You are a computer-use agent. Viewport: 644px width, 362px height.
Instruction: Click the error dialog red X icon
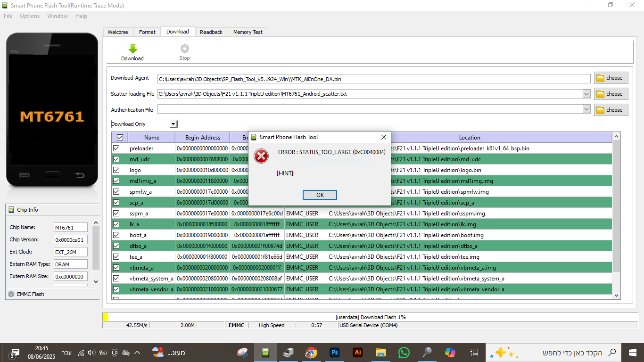(261, 156)
